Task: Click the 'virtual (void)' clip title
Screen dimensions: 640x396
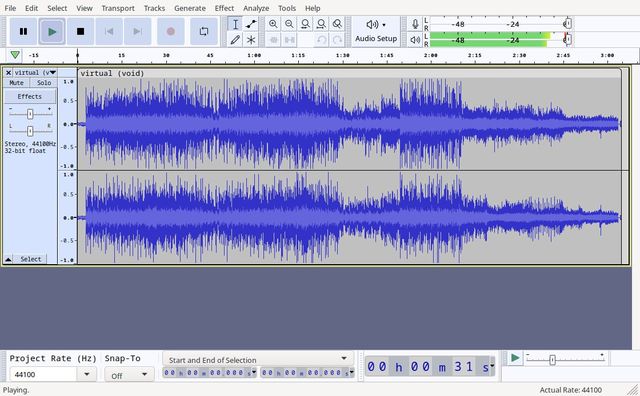Action: click(x=112, y=73)
